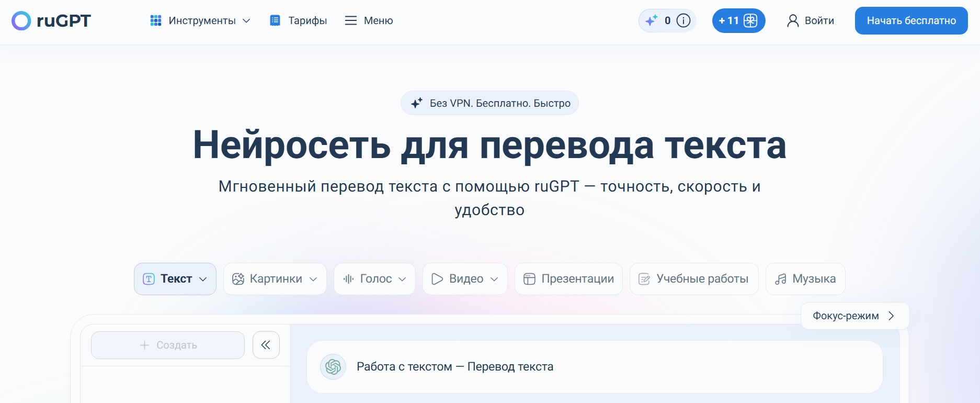Select the Картинки category tab
The image size is (980, 403).
(275, 279)
